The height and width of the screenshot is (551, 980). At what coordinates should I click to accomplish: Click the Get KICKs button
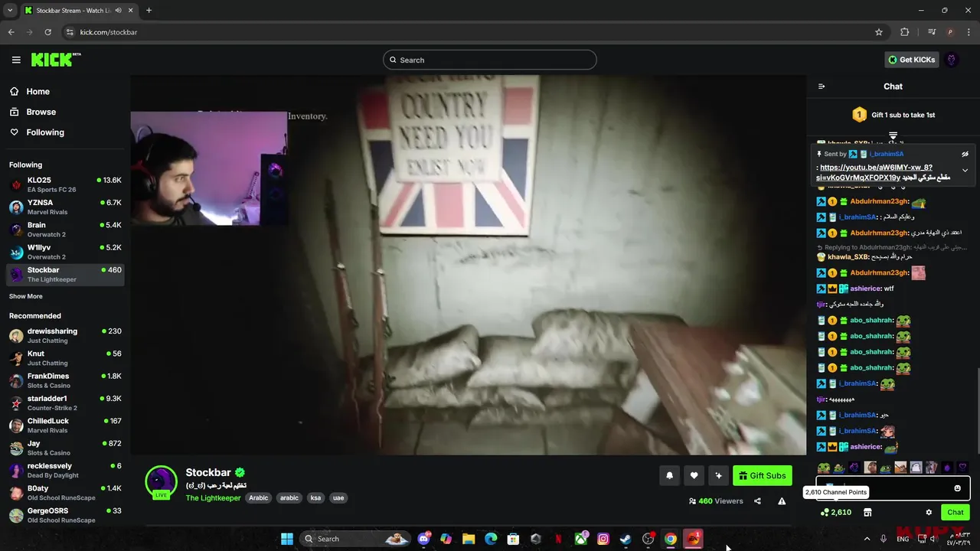tap(911, 60)
